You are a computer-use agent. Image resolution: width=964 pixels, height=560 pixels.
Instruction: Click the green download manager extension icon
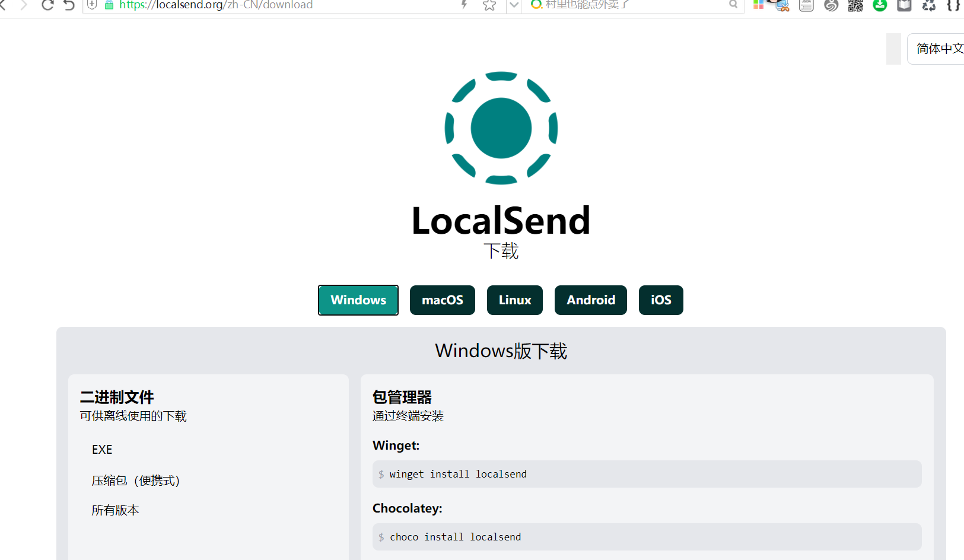[879, 6]
